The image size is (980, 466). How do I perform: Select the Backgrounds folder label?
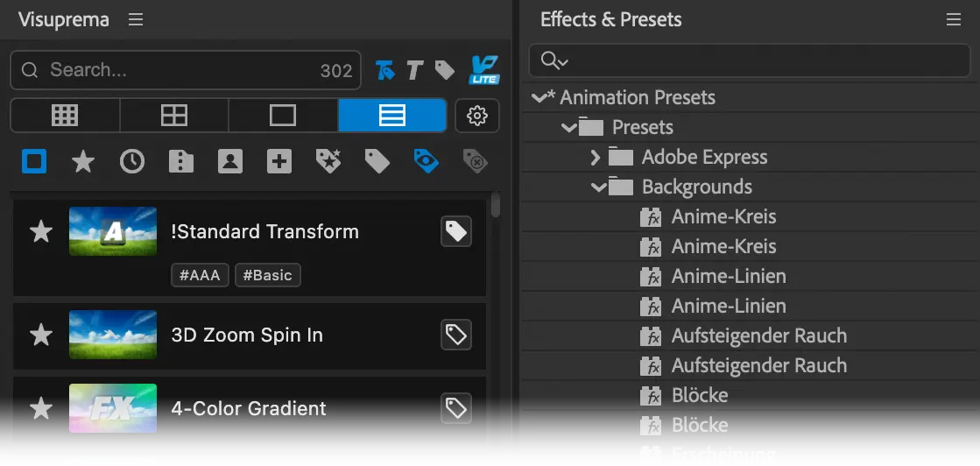697,187
